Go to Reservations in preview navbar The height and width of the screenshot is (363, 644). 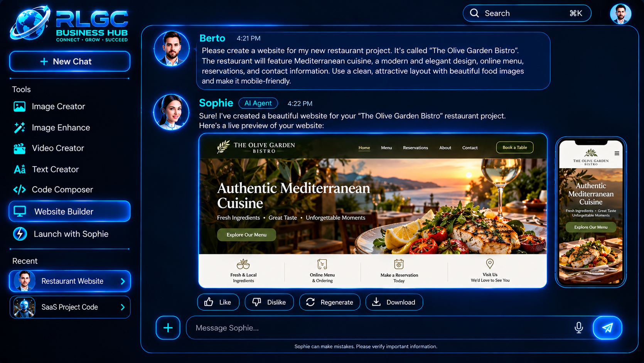tap(415, 148)
